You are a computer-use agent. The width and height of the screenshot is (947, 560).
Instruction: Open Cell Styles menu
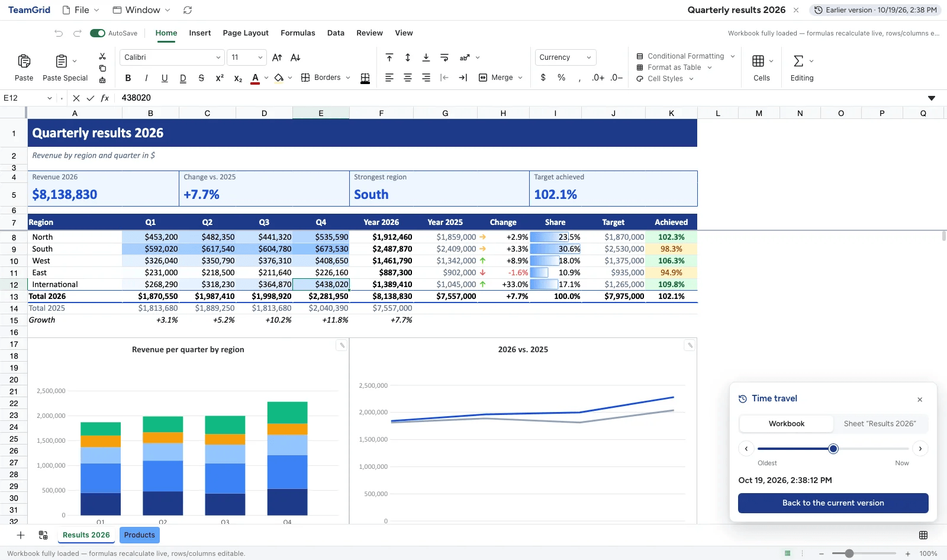665,79
